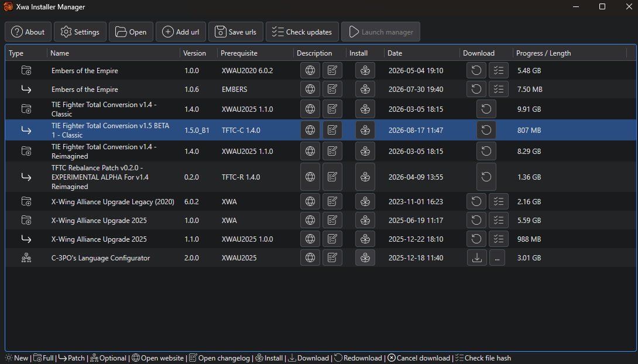Click the 2026-08-17 11:47 date cell
This screenshot has height=364, width=638.
tap(416, 130)
